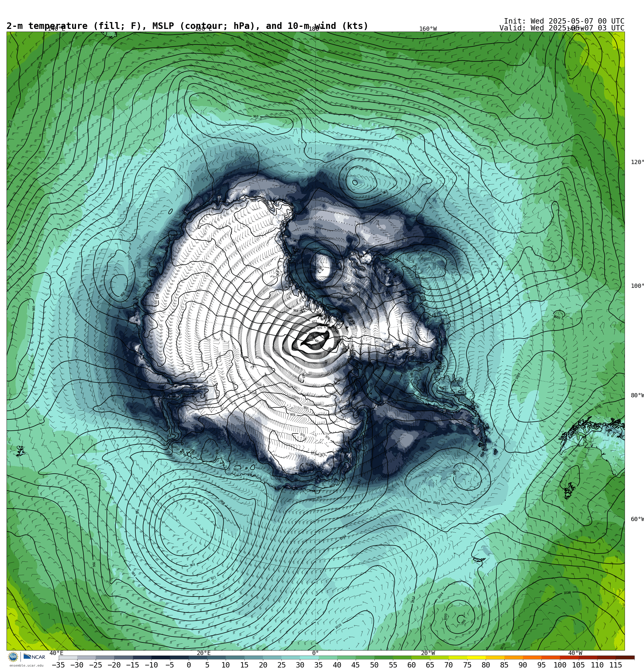This screenshot has height=669, width=644.
Task: Pick the palest gray -35 to -30 colorbar segment
Action: [x=68, y=657]
